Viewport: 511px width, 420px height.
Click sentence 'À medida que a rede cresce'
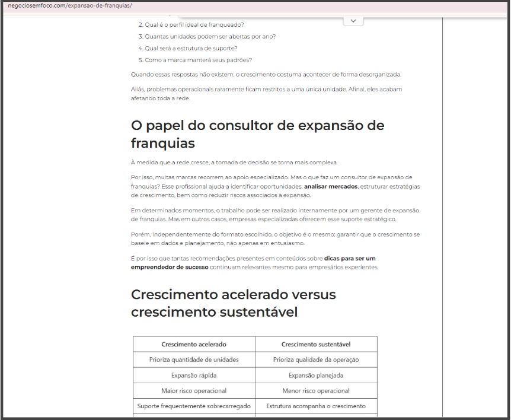234,163
